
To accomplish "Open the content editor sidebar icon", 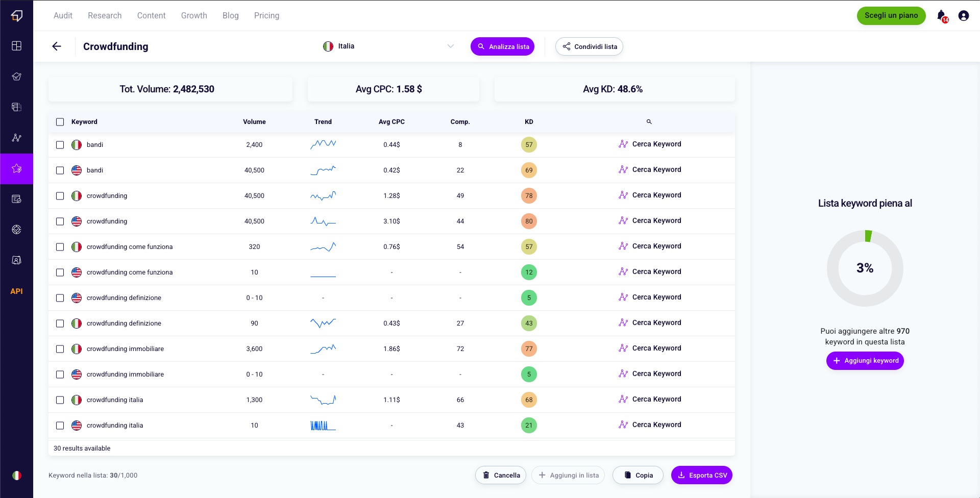I will coord(16,199).
